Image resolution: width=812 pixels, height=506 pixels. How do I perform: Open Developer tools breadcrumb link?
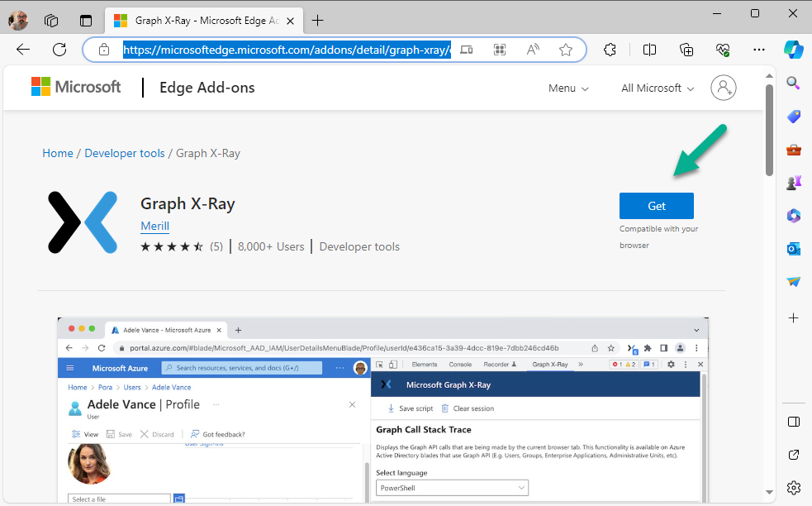124,154
